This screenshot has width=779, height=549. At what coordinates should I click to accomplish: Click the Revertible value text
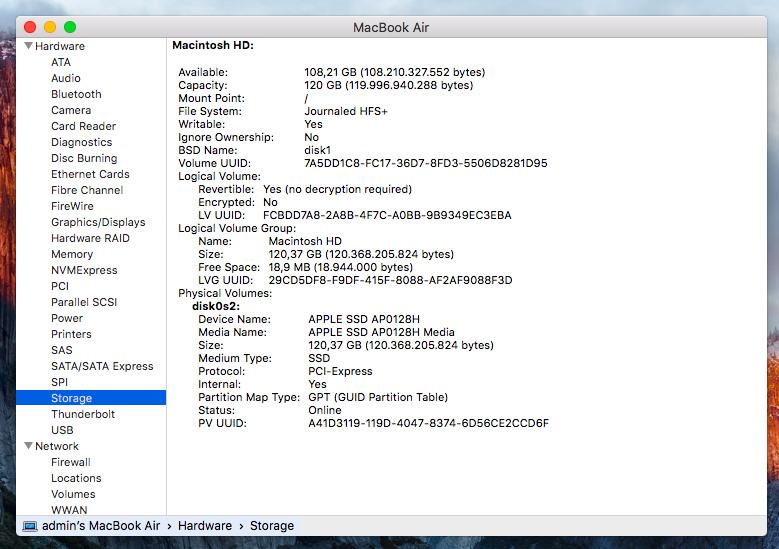point(337,189)
